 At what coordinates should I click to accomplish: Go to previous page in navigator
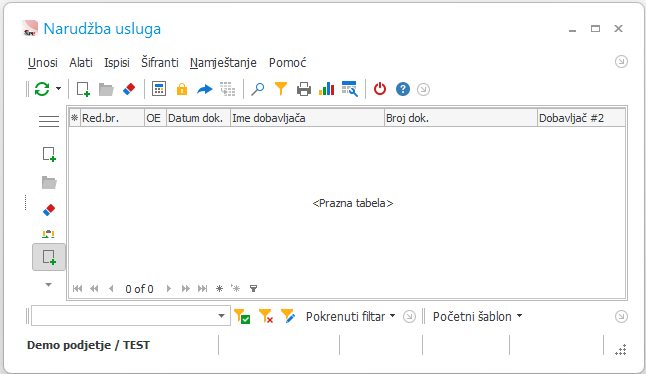(94, 289)
